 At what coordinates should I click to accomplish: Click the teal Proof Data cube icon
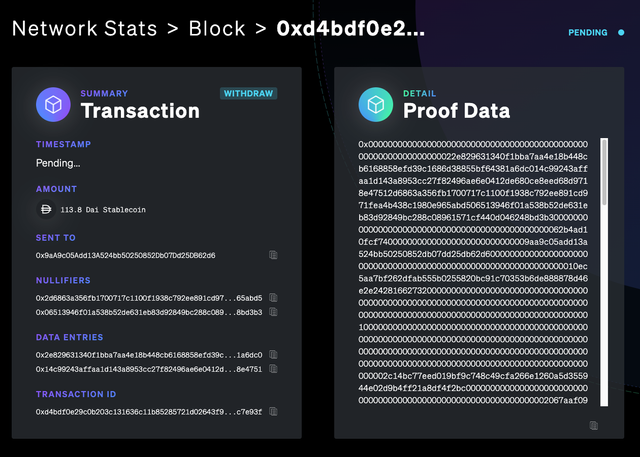click(x=376, y=104)
